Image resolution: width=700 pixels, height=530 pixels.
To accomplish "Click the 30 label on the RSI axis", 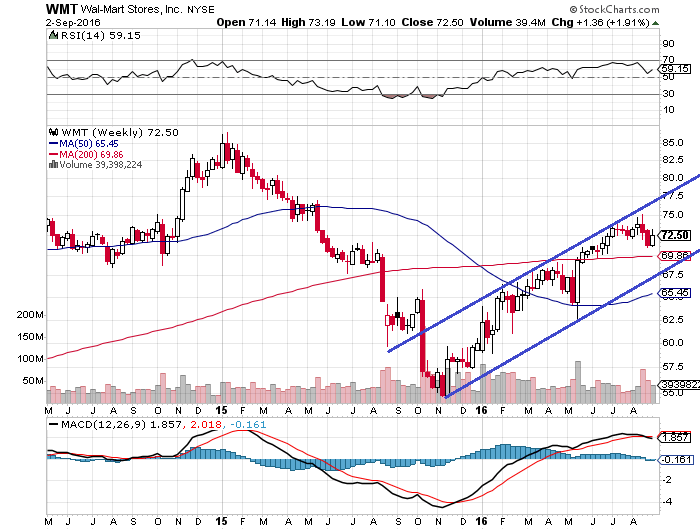I will 668,94.
